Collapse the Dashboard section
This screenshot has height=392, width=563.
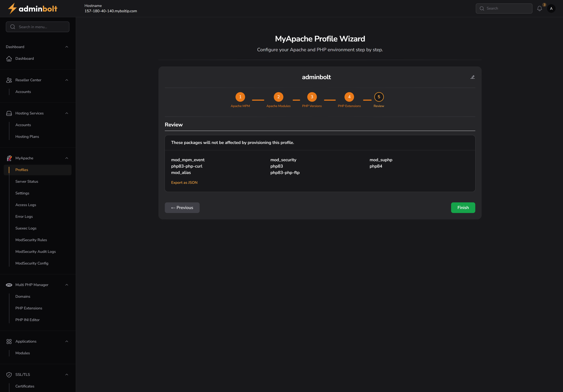66,47
